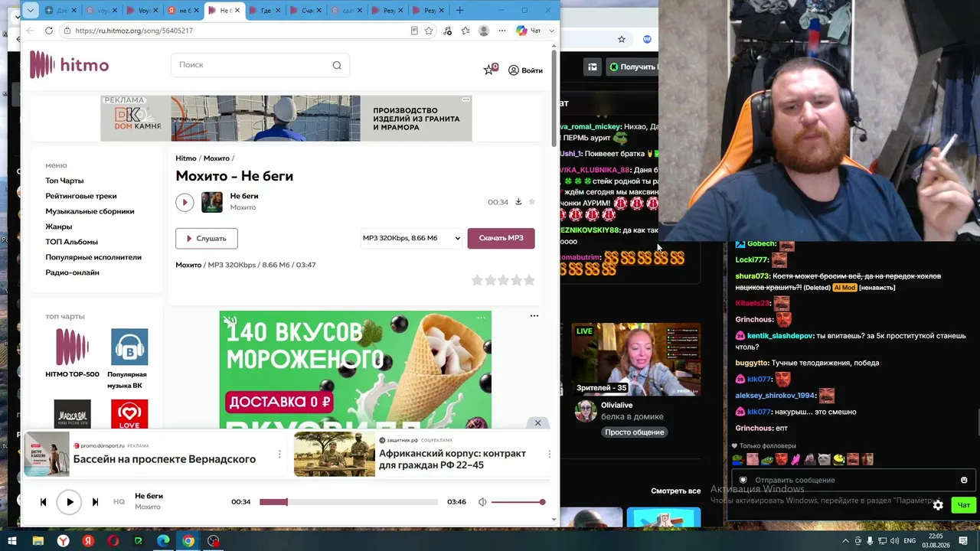Open the Бассейн на проспекте Вернадского ad menu
This screenshot has width=980, height=551.
point(279,454)
